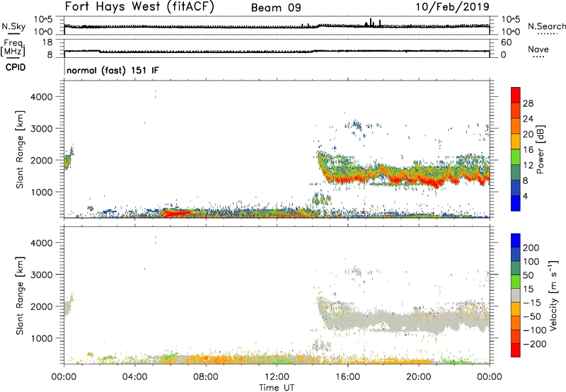Image resolution: width=566 pixels, height=392 pixels.
Task: Click the 'Slant Range [km]' label of the velocity panel
Action: (20, 296)
